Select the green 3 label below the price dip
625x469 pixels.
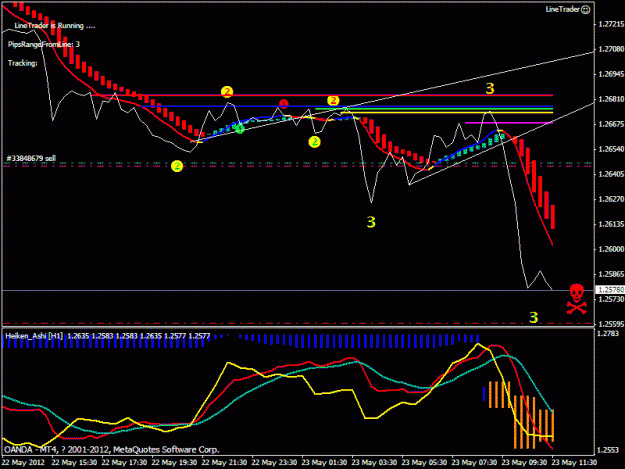coord(371,222)
